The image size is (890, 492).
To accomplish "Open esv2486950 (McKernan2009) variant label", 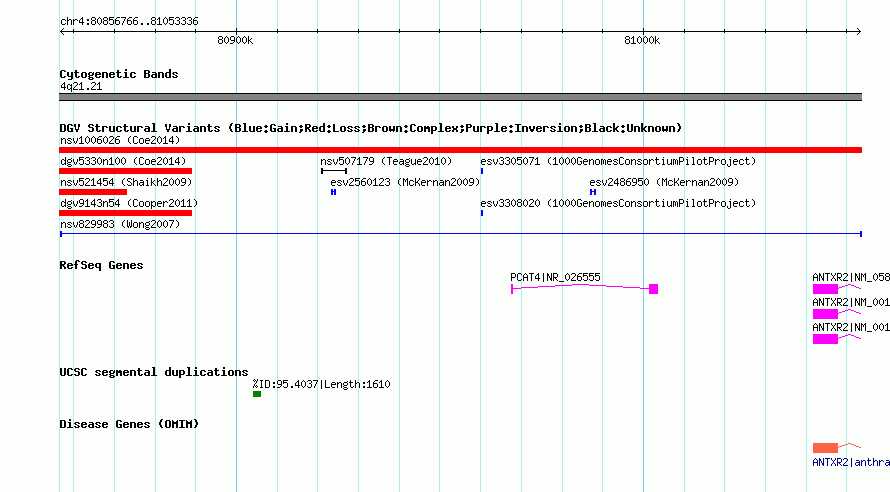I will [x=664, y=182].
